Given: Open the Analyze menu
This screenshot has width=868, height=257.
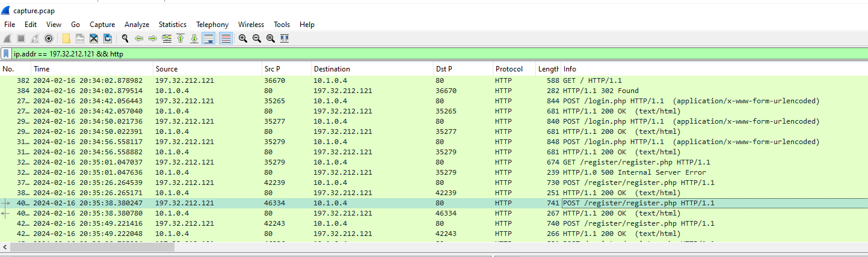Looking at the screenshot, I should (137, 25).
